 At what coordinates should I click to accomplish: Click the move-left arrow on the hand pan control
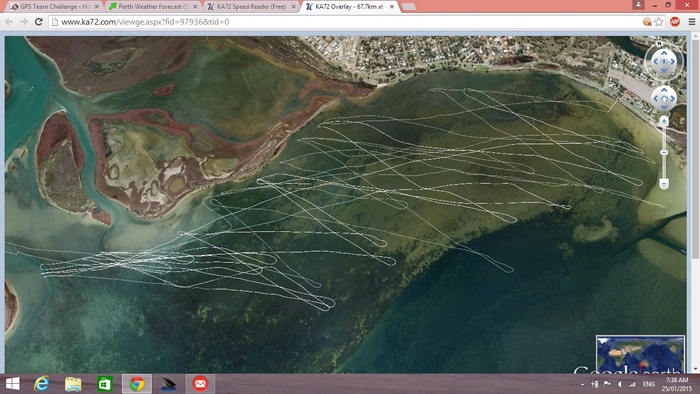pos(656,99)
